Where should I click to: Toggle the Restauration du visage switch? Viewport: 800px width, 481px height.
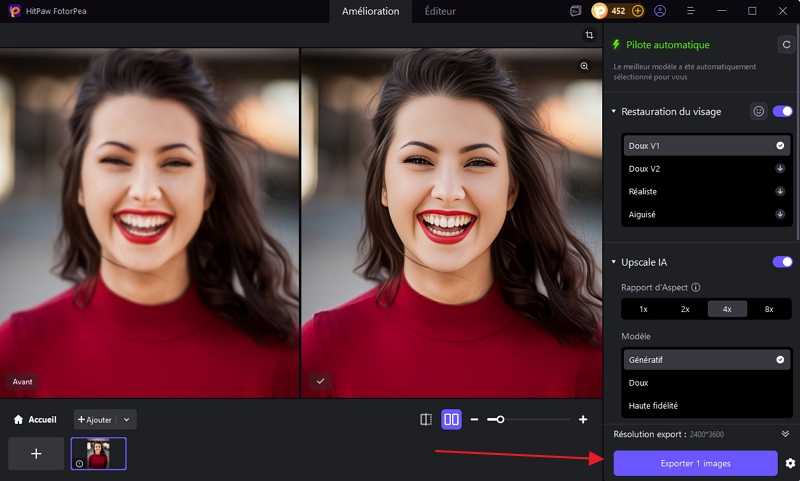click(782, 111)
